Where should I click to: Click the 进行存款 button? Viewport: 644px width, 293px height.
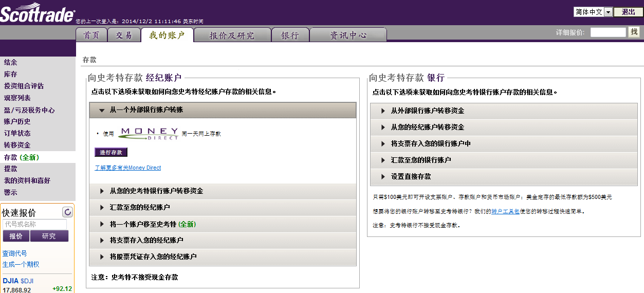tap(111, 153)
